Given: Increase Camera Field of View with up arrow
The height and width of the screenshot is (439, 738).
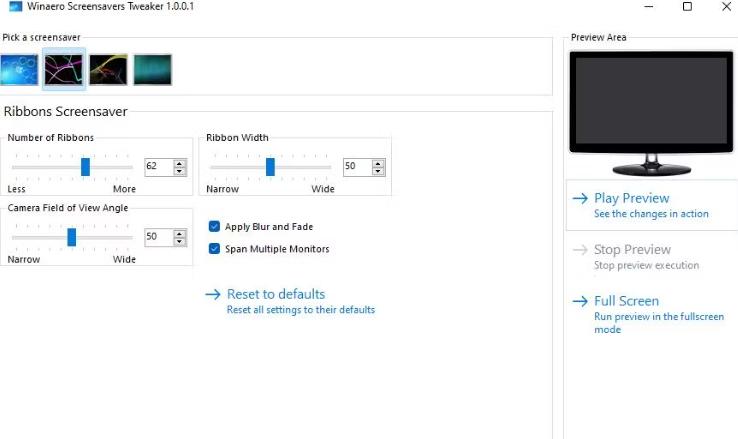Looking at the screenshot, I should pos(179,233).
